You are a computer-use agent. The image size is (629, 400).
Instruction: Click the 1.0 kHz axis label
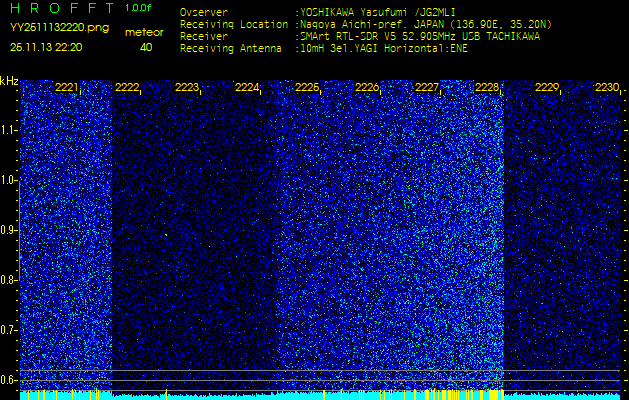pos(8,180)
